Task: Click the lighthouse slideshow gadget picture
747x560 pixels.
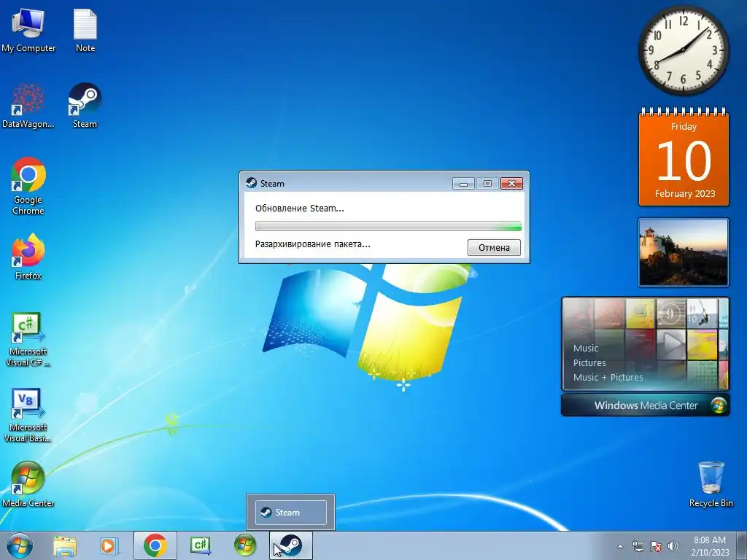Action: point(684,252)
